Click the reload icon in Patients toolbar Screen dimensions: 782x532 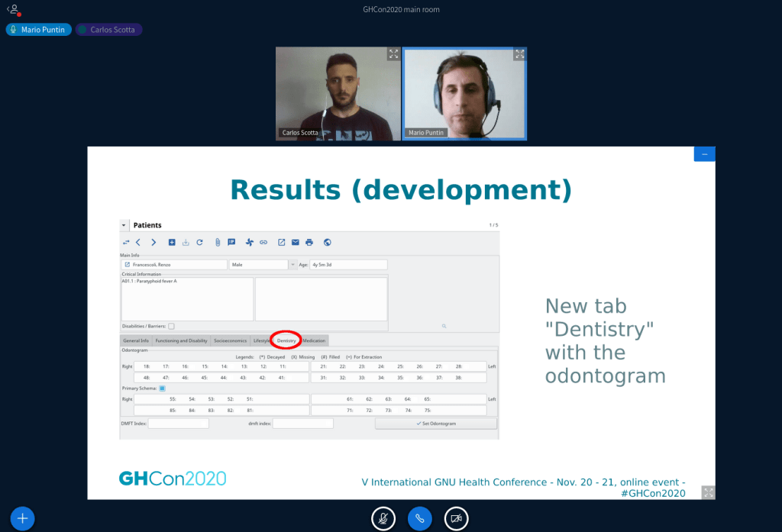[x=199, y=243]
